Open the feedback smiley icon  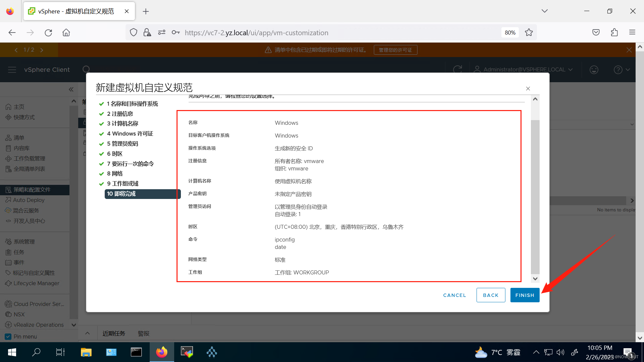594,69
